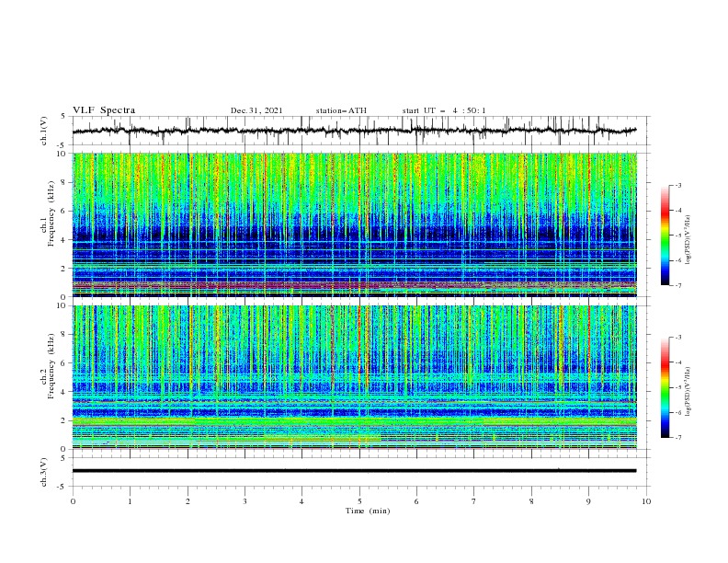The image size is (728, 563).
Task: Click the ch.2 color scale bar
Action: [665, 387]
